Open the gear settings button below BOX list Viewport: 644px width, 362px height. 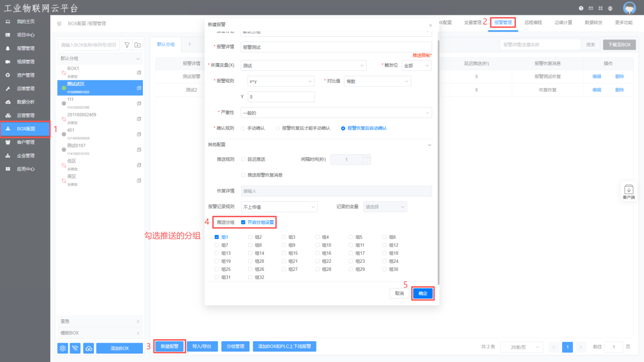point(63,348)
